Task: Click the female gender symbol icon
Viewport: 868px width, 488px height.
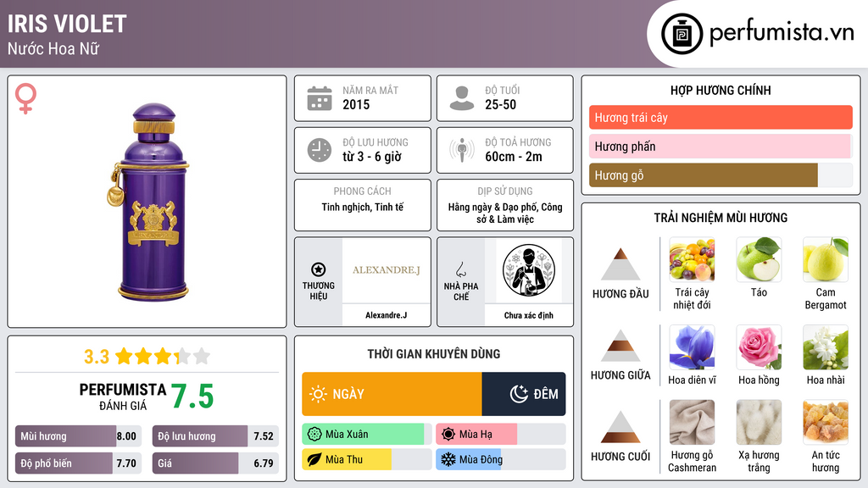Action: coord(25,98)
